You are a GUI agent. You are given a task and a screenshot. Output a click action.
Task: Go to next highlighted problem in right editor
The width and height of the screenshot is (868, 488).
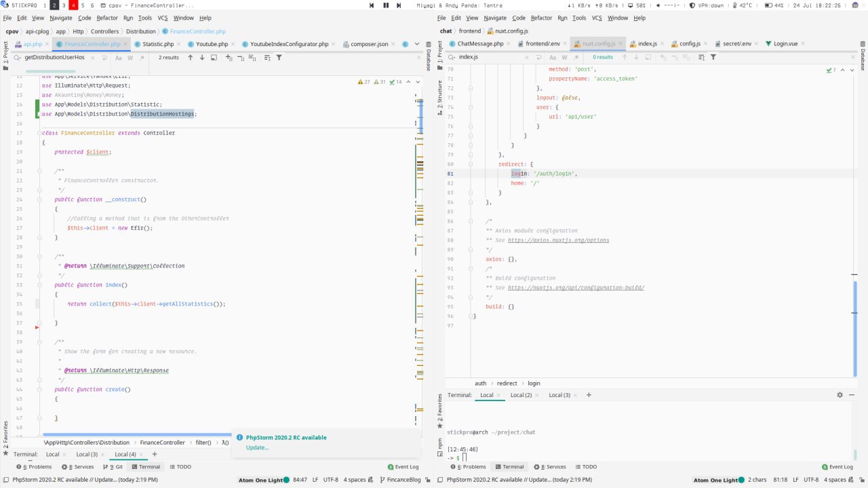[852, 70]
